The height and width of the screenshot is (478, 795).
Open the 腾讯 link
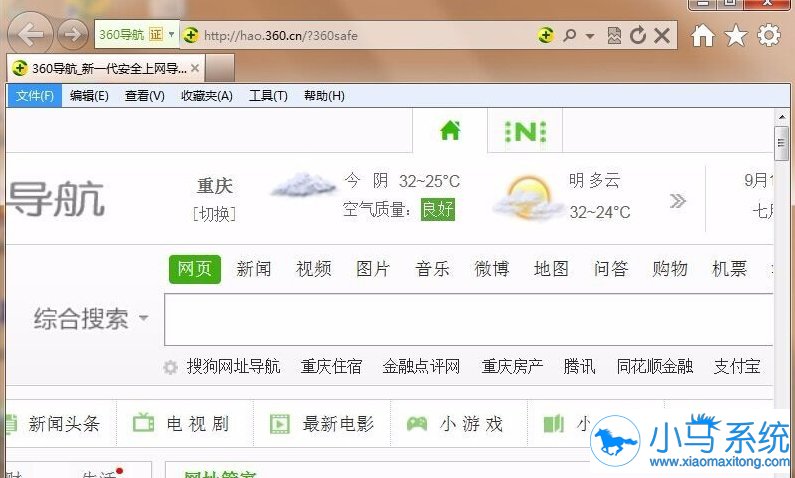click(x=579, y=366)
